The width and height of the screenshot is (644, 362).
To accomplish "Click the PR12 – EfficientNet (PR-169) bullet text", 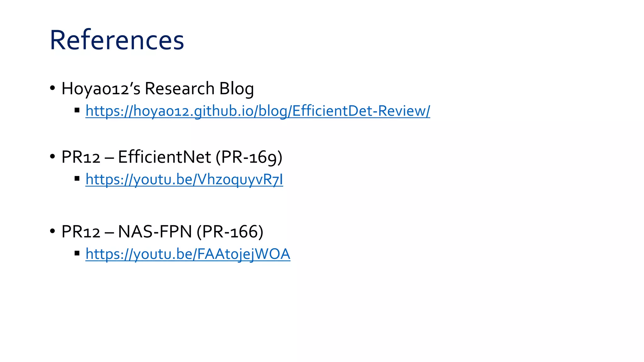I will coord(172,157).
